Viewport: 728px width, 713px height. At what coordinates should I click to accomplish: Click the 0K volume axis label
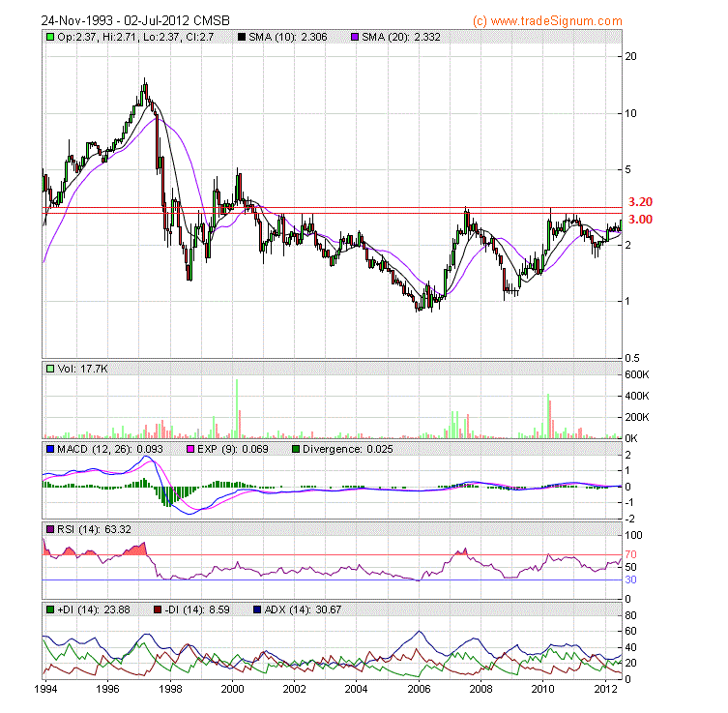pos(631,438)
